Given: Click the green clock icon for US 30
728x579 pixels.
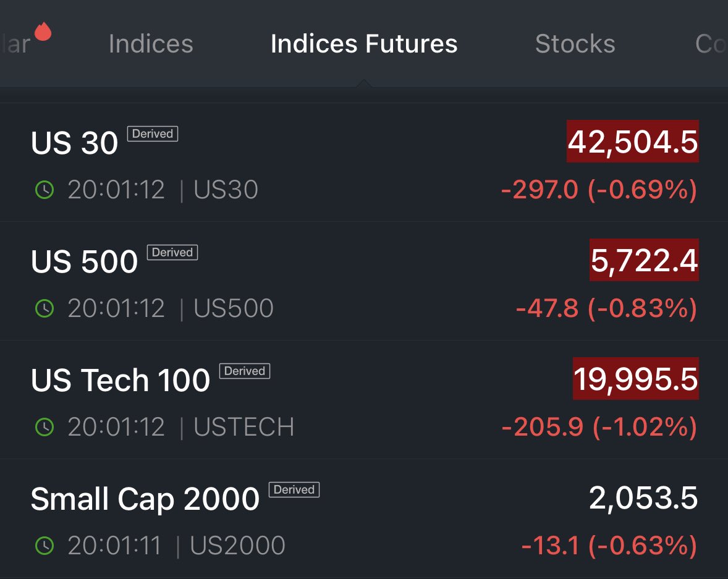Looking at the screenshot, I should (x=44, y=190).
